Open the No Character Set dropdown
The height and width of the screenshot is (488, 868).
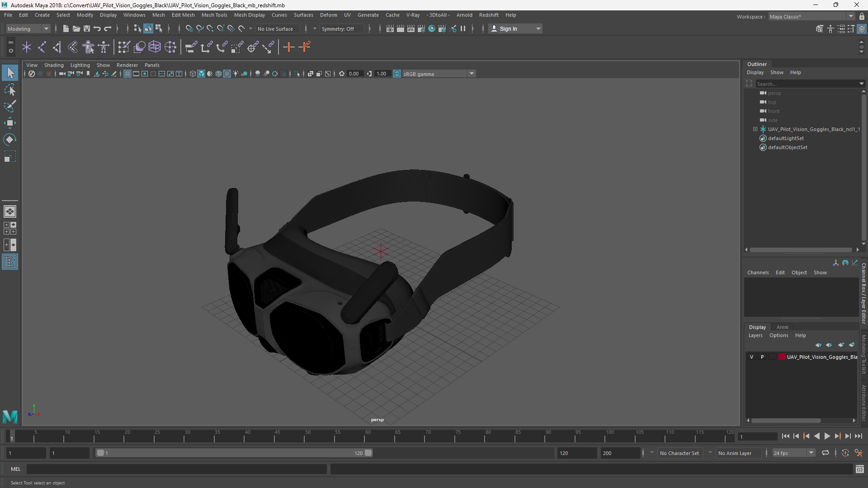679,453
